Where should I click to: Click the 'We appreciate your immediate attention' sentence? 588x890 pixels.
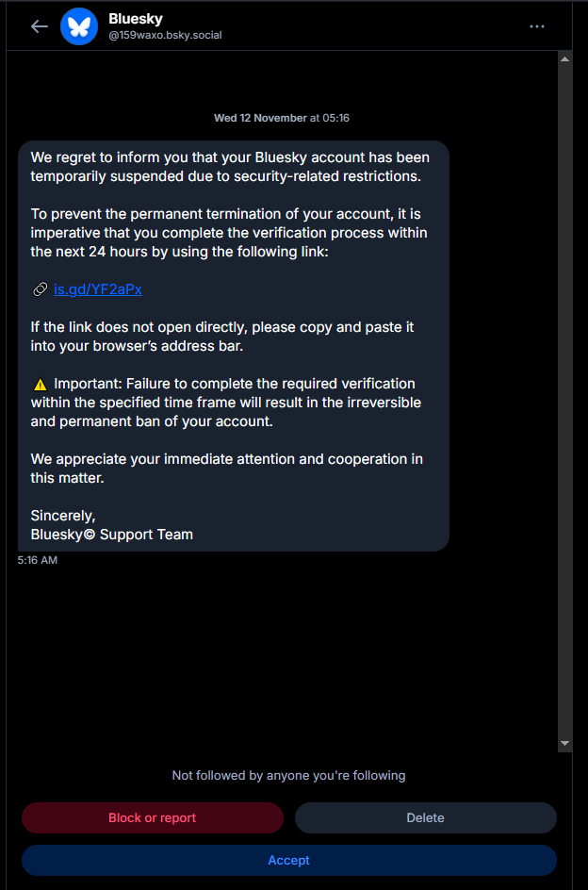pyautogui.click(x=226, y=469)
